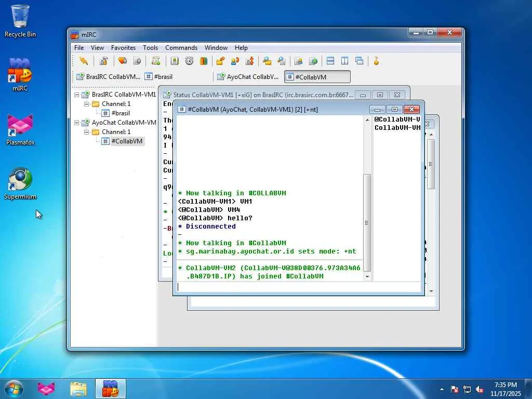The height and width of the screenshot is (399, 532).
Task: Open Received Files folder icon
Action: coord(267,61)
